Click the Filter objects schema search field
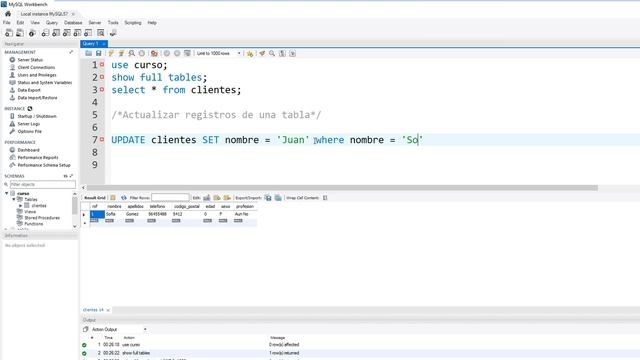The image size is (640, 360). click(42, 184)
